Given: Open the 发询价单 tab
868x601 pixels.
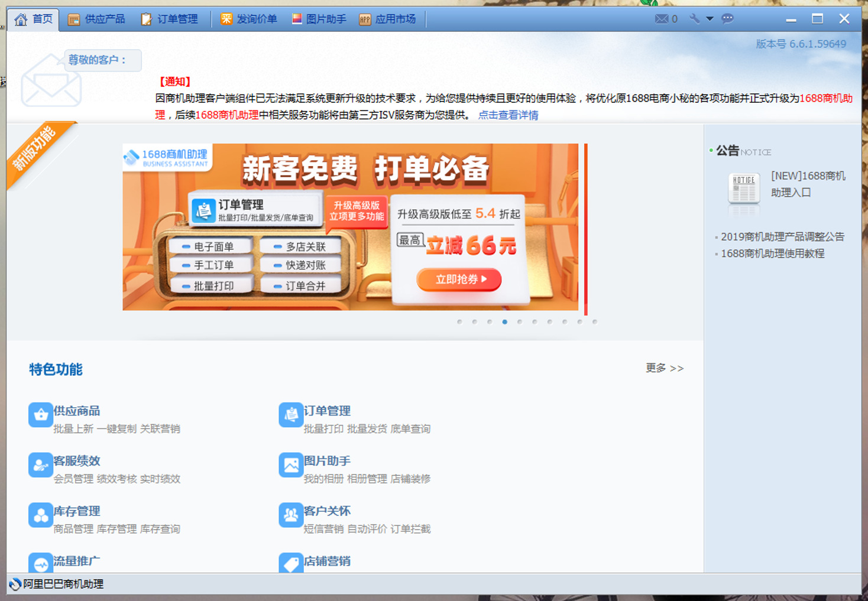Looking at the screenshot, I should pyautogui.click(x=249, y=19).
